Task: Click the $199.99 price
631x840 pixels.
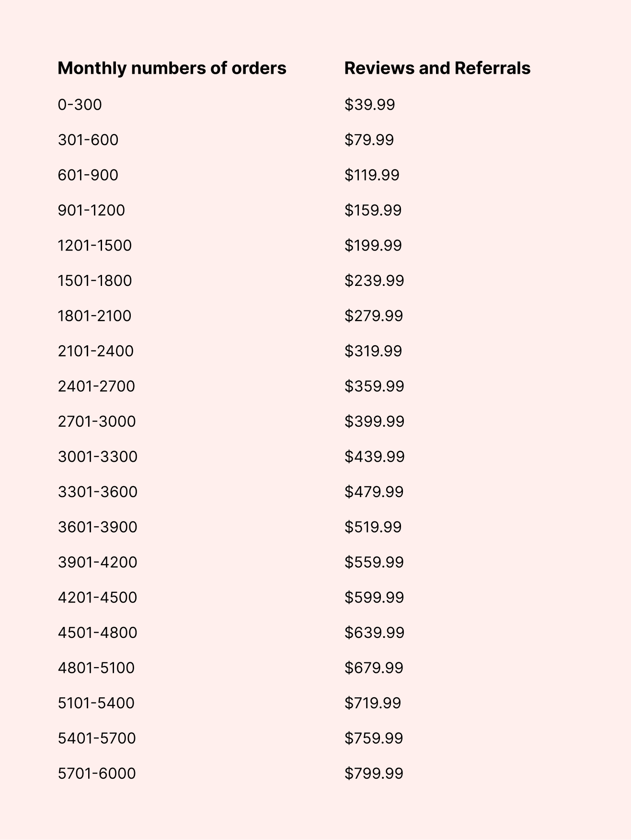Action: coord(373,245)
